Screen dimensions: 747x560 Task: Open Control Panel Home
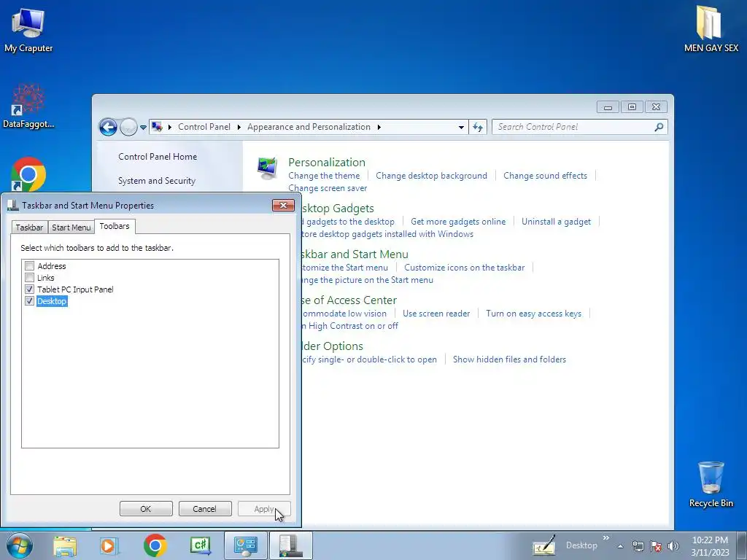point(158,156)
